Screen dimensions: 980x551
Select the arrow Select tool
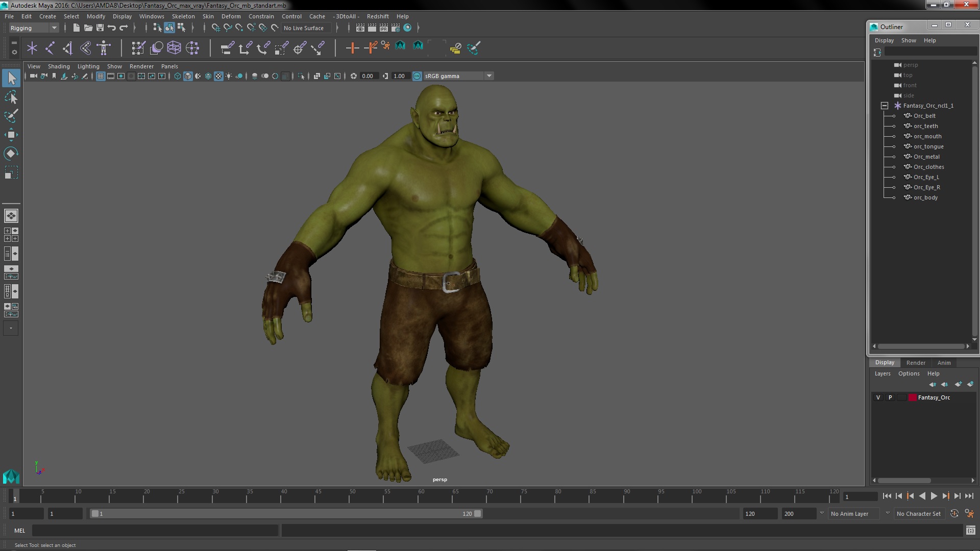coord(11,78)
